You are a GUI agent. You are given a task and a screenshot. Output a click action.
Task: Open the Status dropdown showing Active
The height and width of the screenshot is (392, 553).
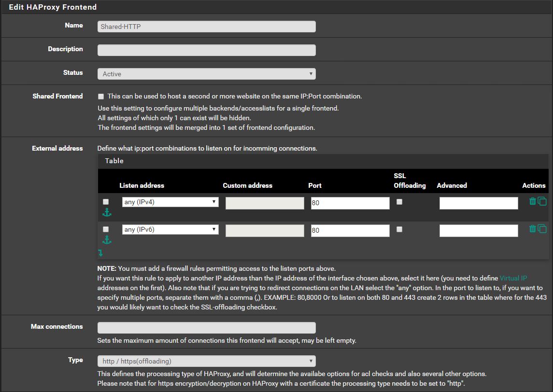coord(207,74)
